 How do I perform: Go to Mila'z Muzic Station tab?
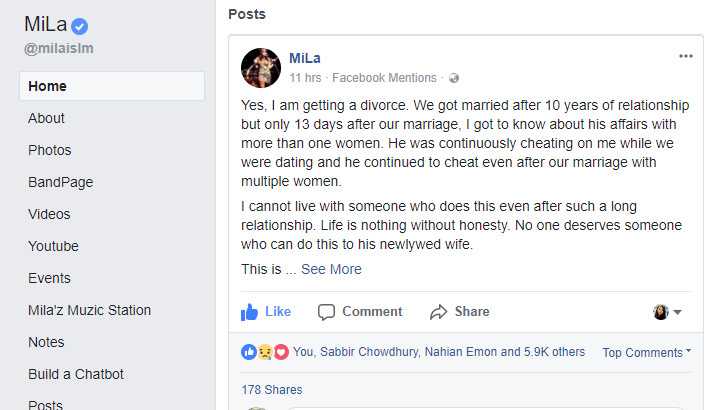89,310
